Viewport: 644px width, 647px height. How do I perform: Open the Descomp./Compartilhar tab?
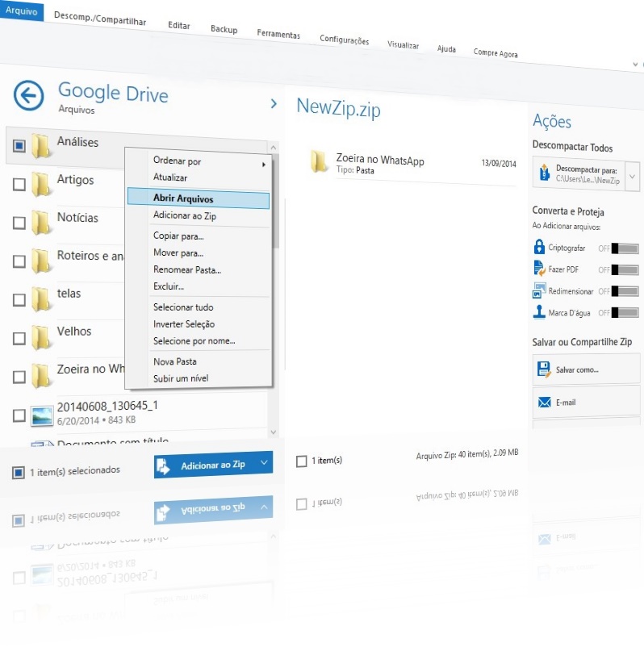click(100, 19)
